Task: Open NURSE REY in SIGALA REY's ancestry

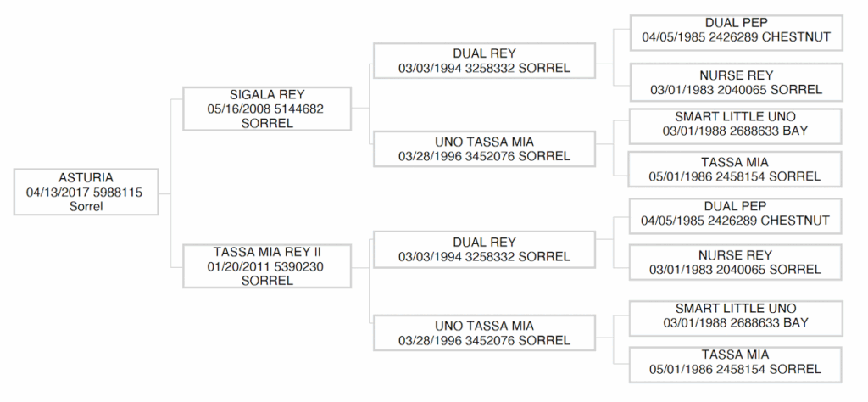Action: [735, 82]
